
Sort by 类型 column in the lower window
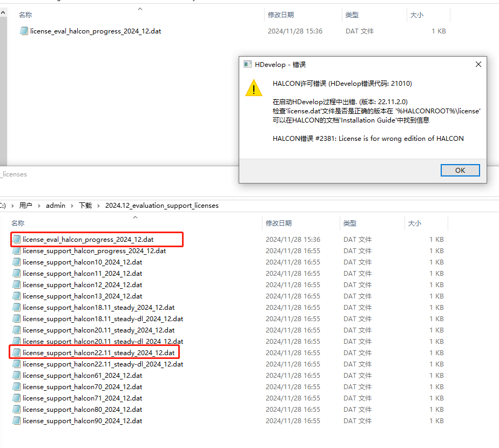pyautogui.click(x=350, y=223)
